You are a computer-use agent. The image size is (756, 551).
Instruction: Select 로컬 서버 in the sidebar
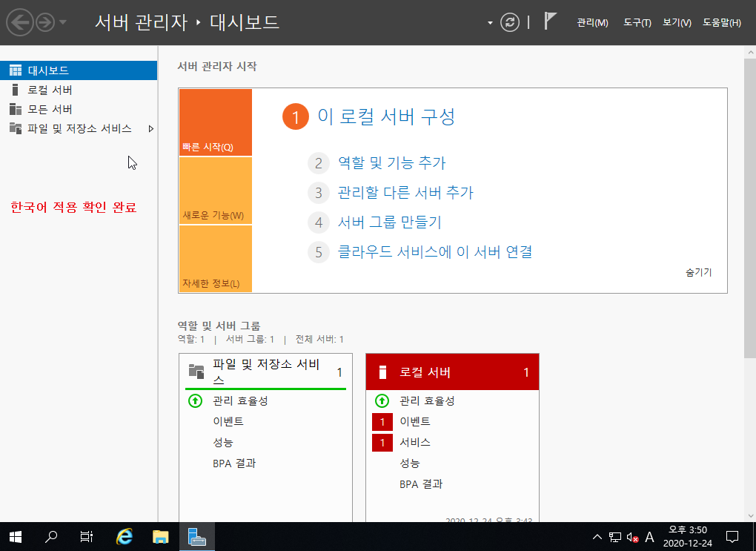[79, 90]
